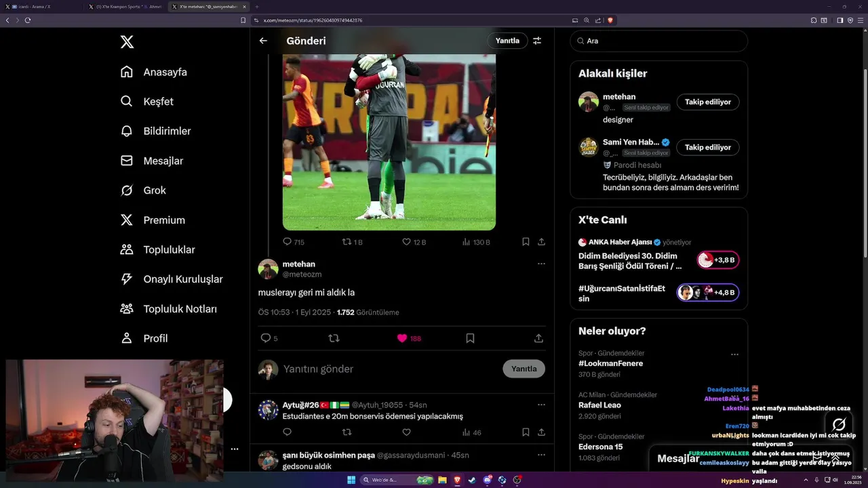868x488 pixels.
Task: Open the reply filter settings icon
Action: (537, 41)
